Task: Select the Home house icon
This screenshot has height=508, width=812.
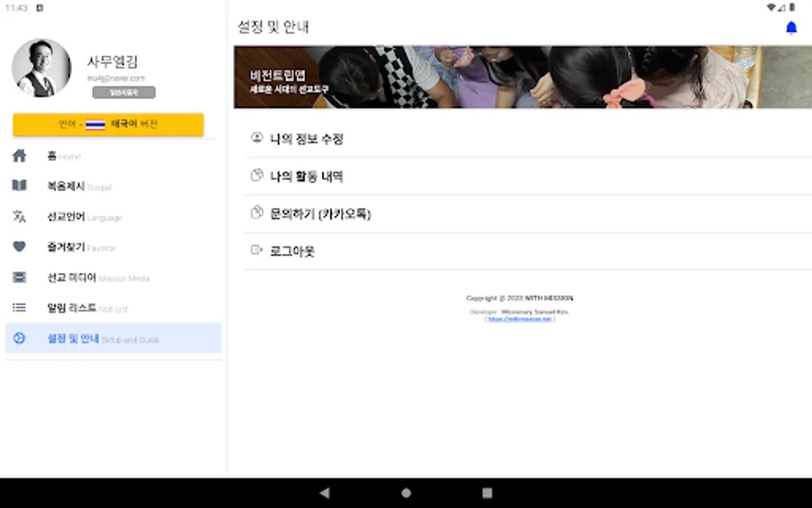Action: coord(19,156)
